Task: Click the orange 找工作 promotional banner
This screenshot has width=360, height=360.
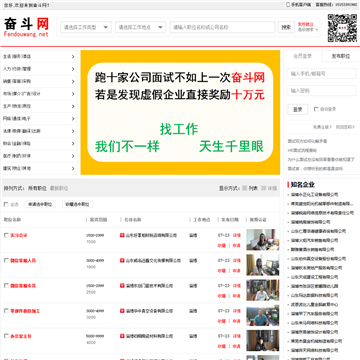Action: tap(180, 112)
